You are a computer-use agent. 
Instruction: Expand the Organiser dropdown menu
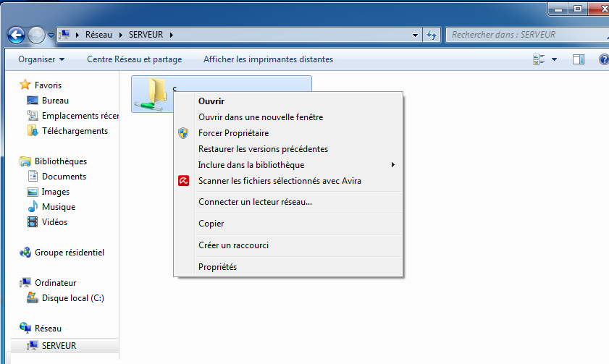tap(41, 59)
